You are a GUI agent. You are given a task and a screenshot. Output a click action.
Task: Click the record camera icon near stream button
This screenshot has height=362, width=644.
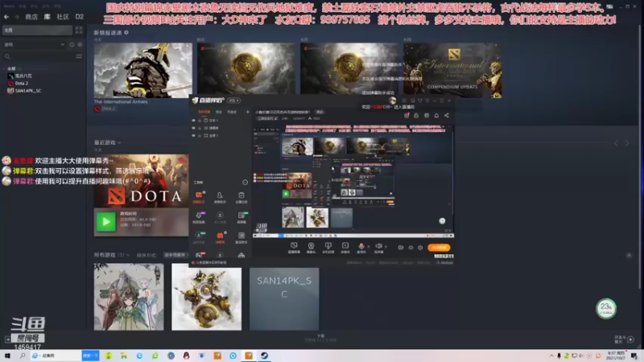point(400,248)
